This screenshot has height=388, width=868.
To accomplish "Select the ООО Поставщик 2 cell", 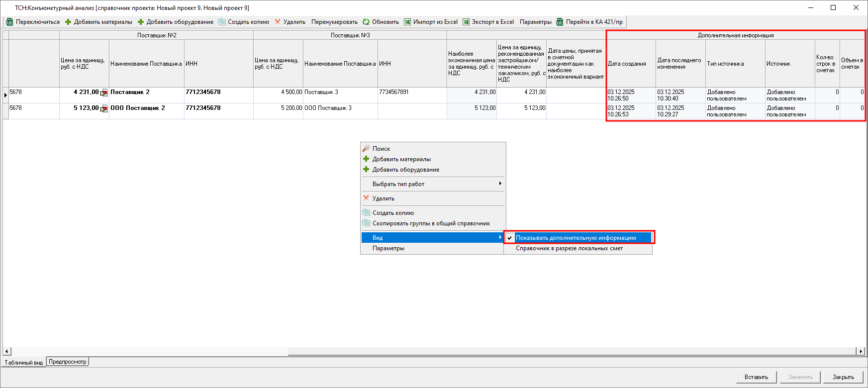I will click(138, 108).
